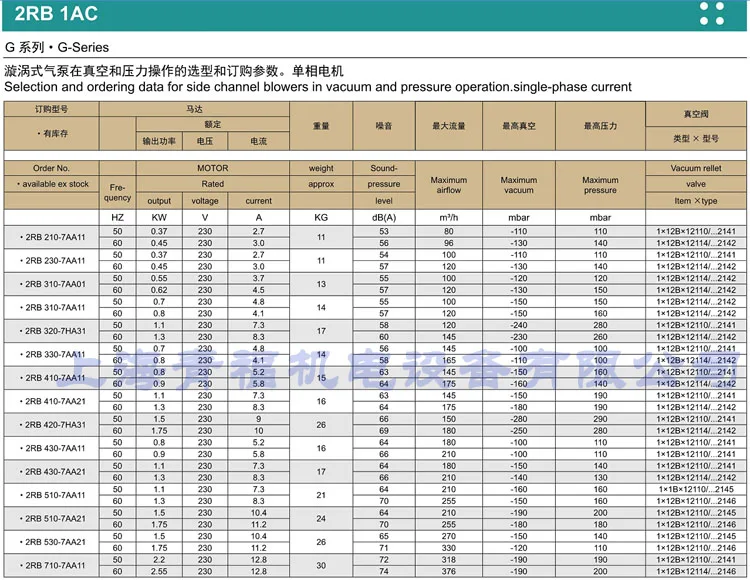This screenshot has height=580, width=750.
Task: Select order number 2RB 410-7AA21
Action: point(55,401)
